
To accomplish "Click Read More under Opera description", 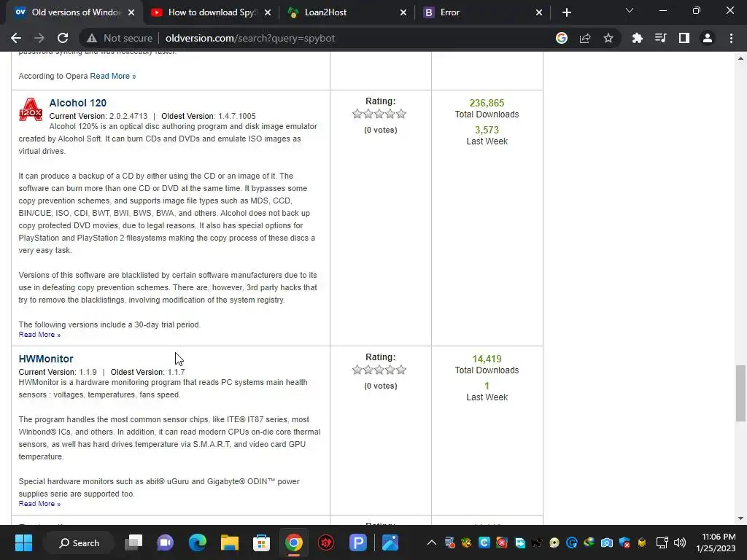I will pyautogui.click(x=113, y=76).
